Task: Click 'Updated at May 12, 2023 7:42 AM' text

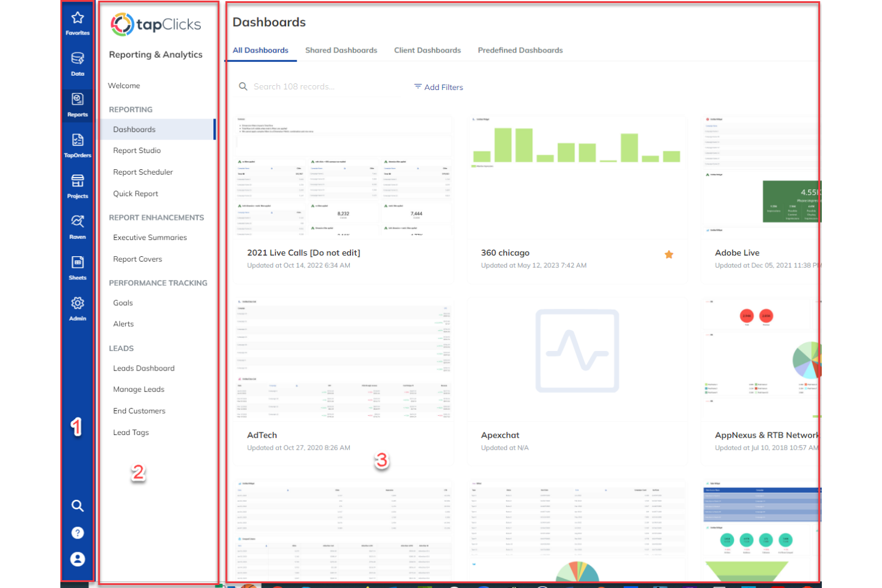Action: pos(533,266)
